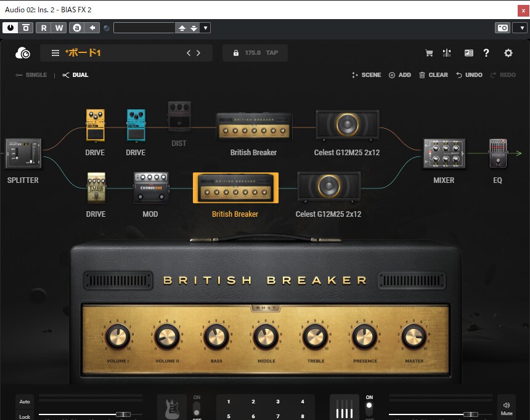Viewport: 530px width, 420px height.
Task: Click the output level slider handle
Action: (470, 414)
